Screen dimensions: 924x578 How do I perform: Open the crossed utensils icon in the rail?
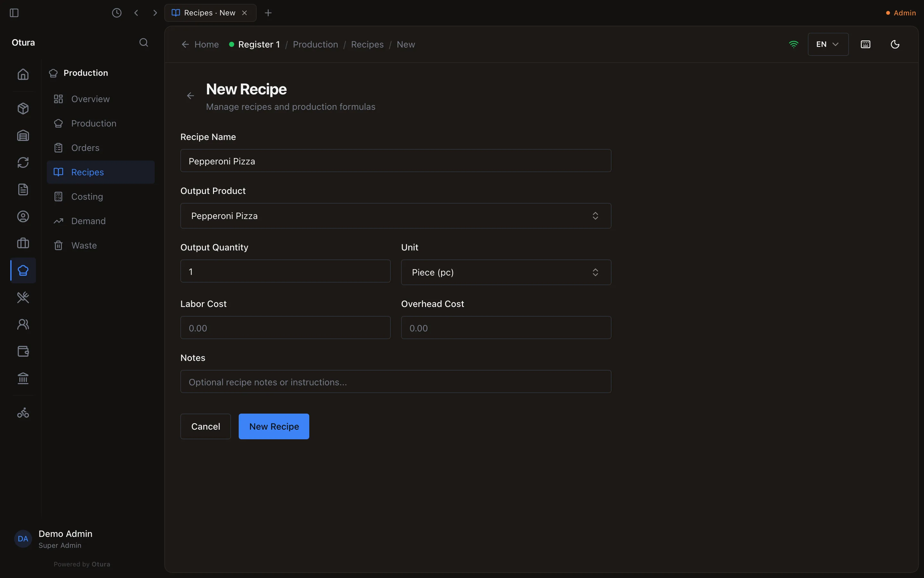[23, 297]
